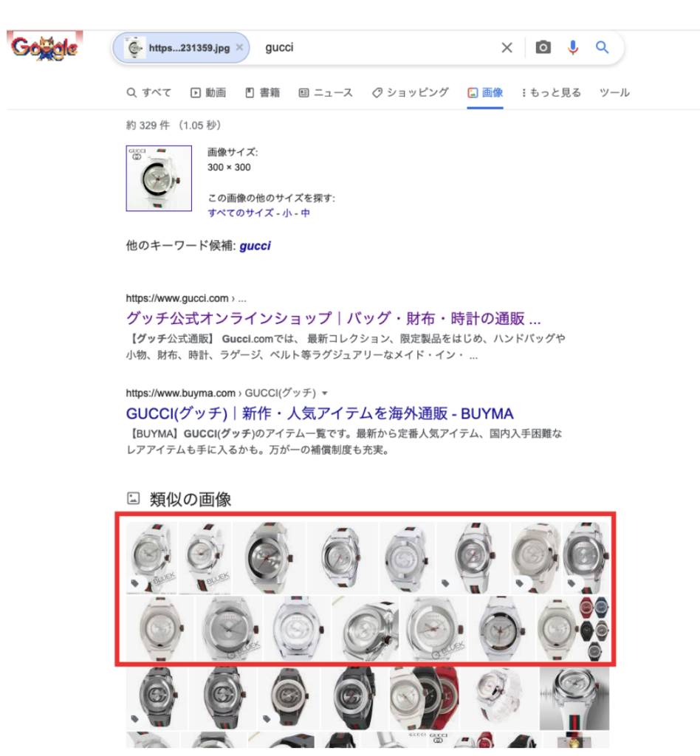
Task: Open the グッチ公式オンラインショップ result
Action: point(333,318)
